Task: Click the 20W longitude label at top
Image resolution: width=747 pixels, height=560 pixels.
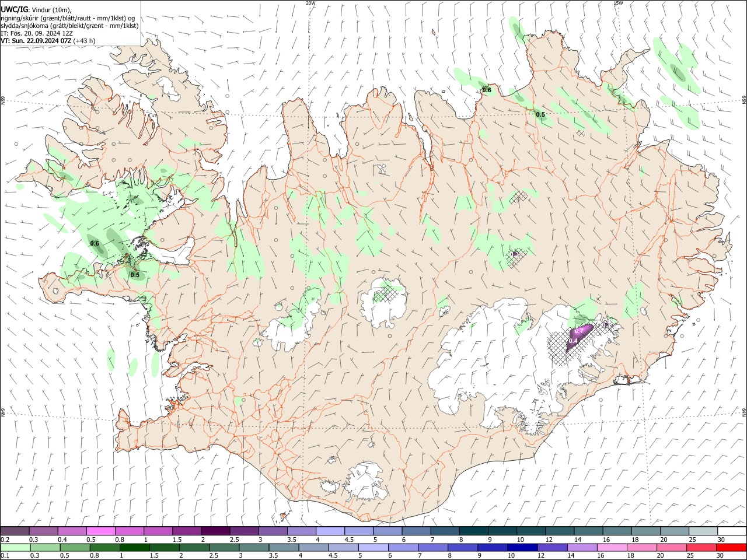Action: (x=310, y=3)
